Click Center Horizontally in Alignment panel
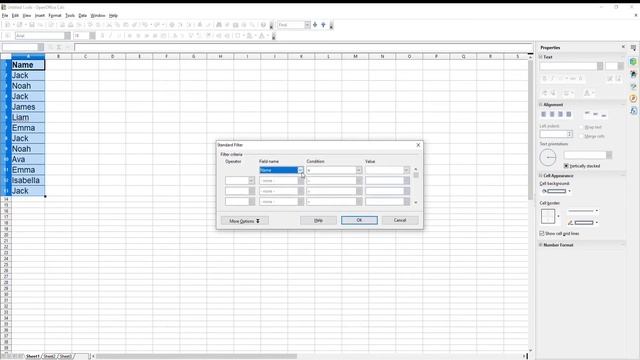Viewport: 640px width, 360px height. (x=552, y=114)
